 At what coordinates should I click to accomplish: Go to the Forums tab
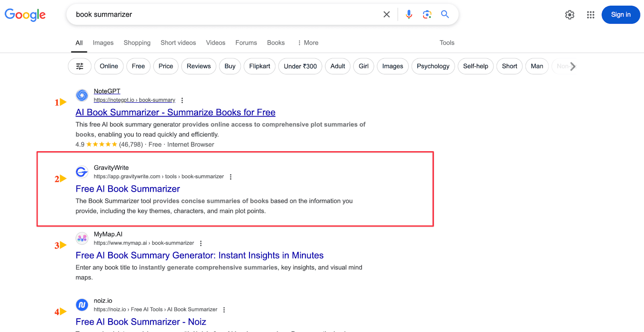click(x=246, y=43)
